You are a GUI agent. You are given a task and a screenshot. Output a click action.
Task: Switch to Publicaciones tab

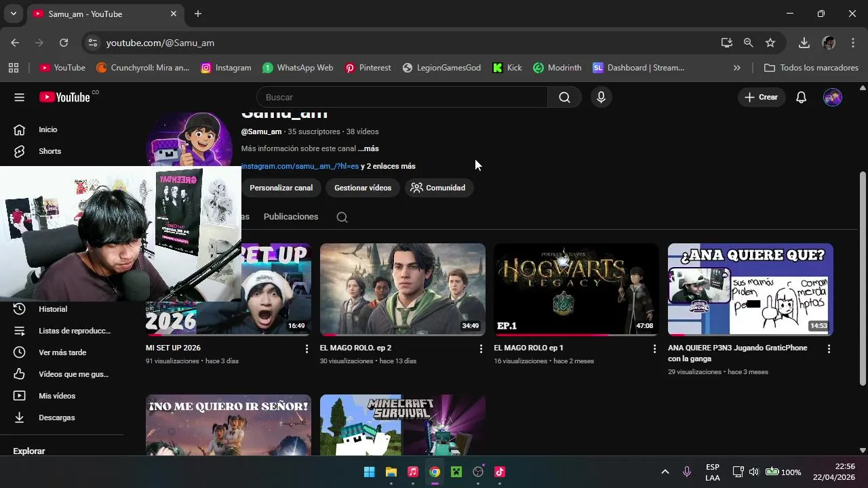[x=291, y=217]
